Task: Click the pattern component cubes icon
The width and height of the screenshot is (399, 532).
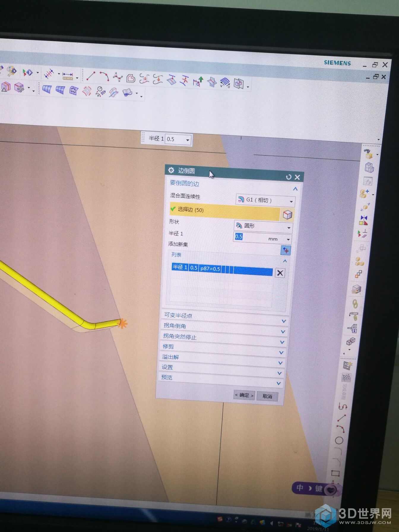Action: point(360,262)
